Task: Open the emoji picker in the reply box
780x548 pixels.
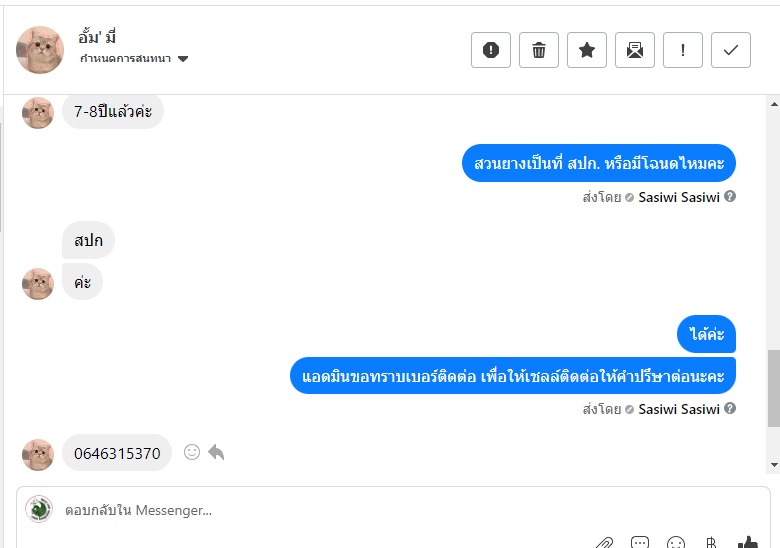Action: 676,543
